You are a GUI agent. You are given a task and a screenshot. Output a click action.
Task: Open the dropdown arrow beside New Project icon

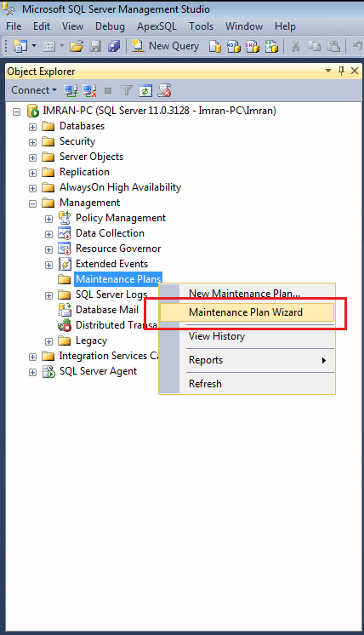point(34,46)
